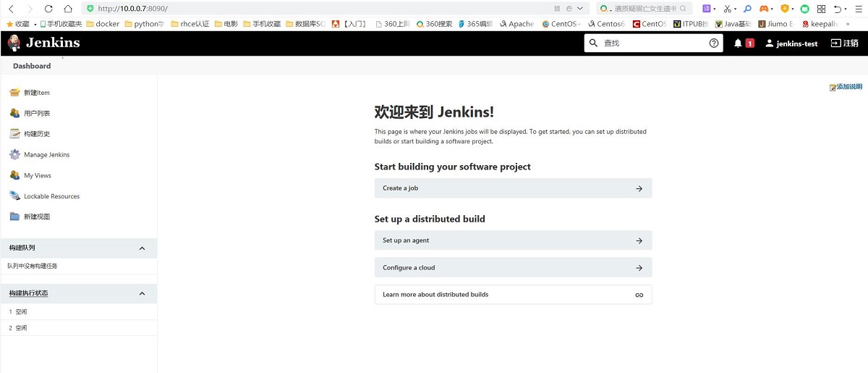Click the 手机收藏夹 bookmark

(61, 24)
